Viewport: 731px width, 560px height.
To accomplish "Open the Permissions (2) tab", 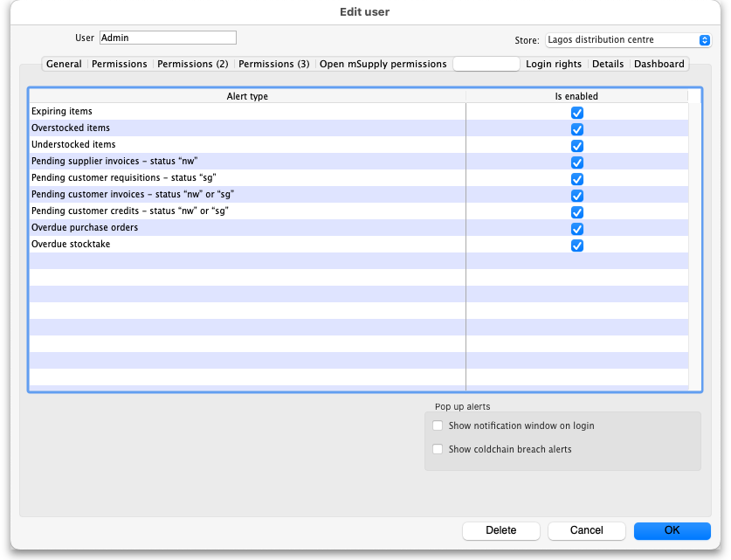I will click(x=192, y=64).
